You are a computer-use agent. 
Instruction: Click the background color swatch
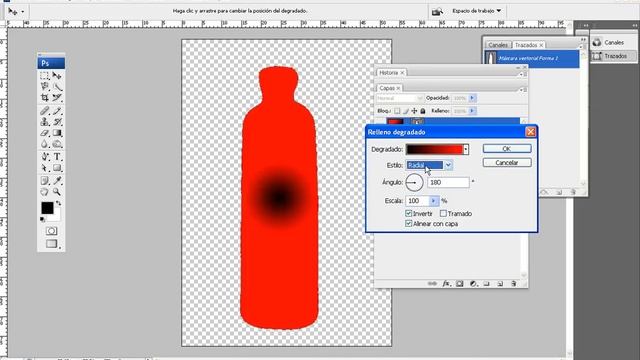pos(56,216)
